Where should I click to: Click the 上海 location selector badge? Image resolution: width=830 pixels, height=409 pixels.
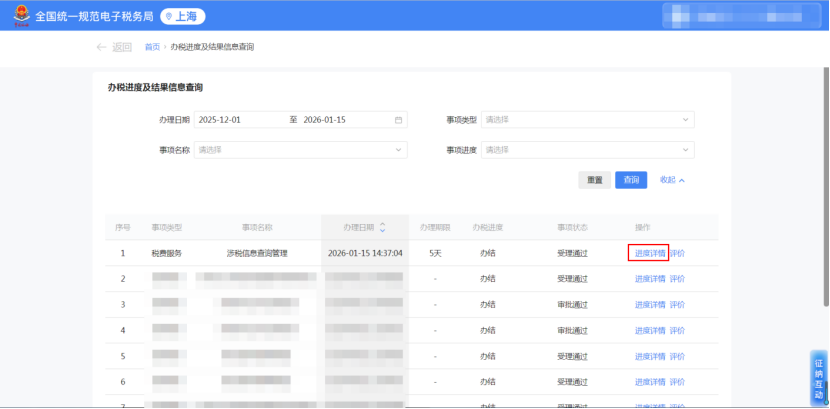pyautogui.click(x=183, y=16)
